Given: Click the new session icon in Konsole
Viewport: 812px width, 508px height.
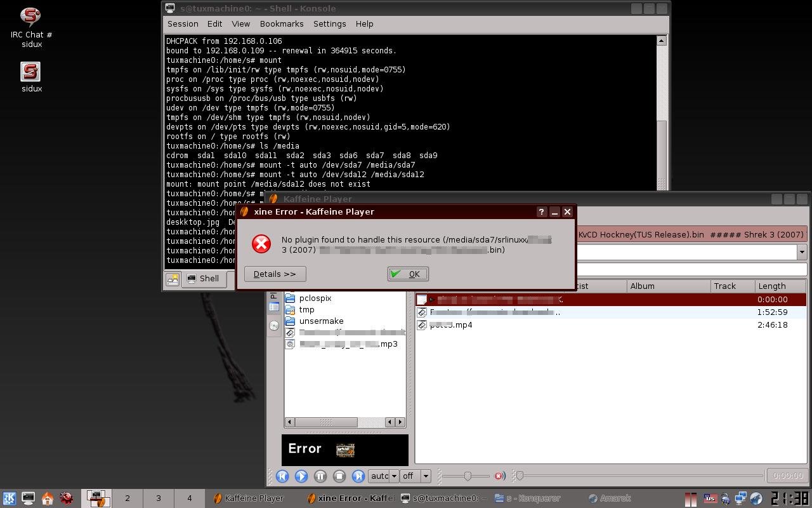Looking at the screenshot, I should click(173, 279).
